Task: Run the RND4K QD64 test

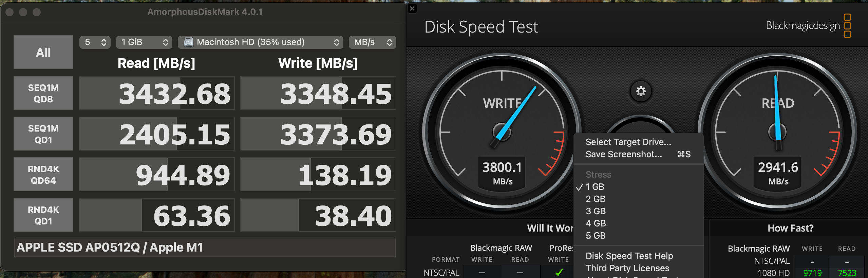Action: 43,175
